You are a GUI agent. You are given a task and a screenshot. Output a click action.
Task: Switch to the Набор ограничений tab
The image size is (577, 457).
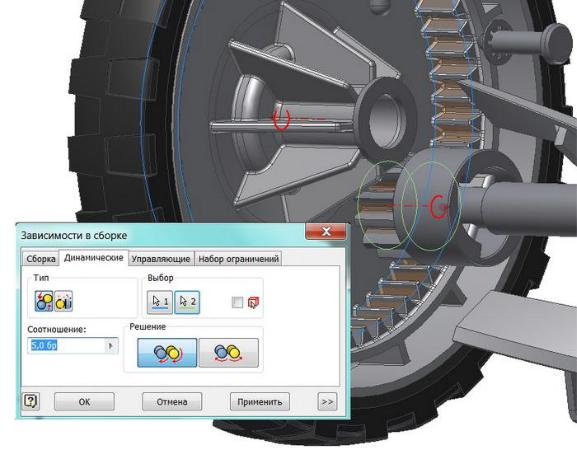tap(238, 259)
